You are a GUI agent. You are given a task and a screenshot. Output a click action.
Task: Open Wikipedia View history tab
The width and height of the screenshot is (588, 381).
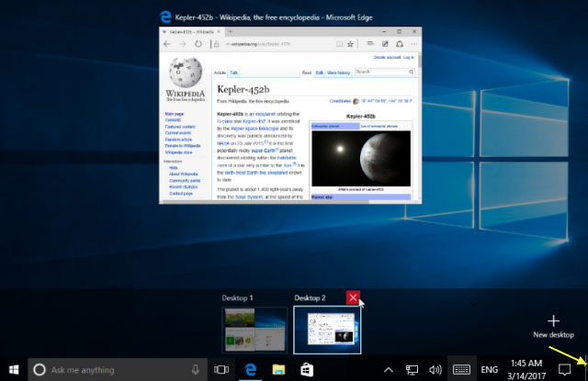tap(338, 73)
